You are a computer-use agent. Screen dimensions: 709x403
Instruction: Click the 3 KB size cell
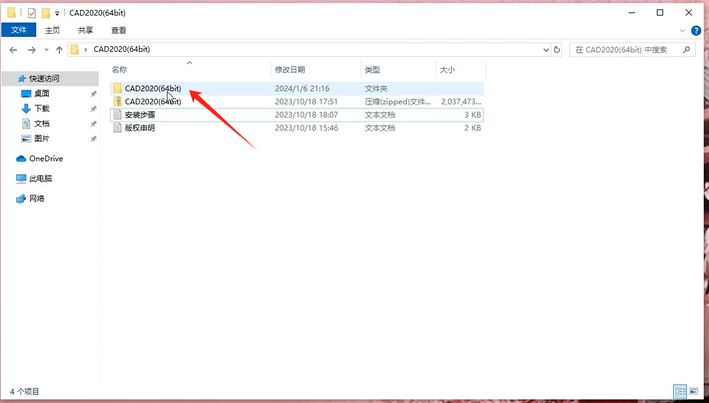[x=473, y=115]
